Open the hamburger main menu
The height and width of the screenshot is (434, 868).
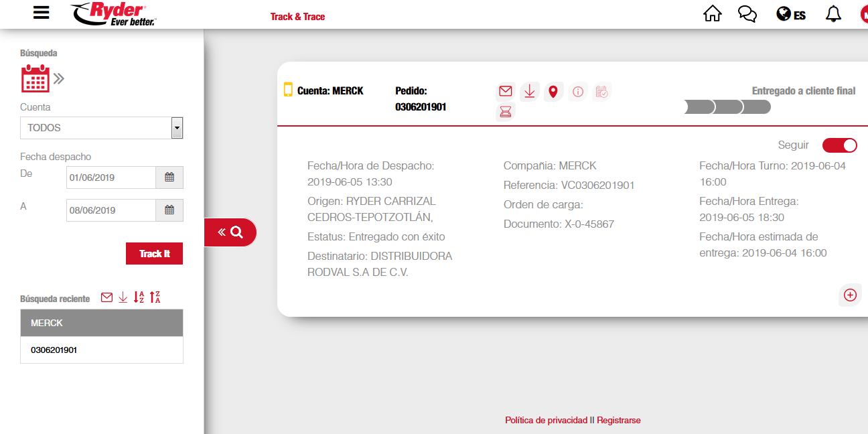click(x=42, y=13)
